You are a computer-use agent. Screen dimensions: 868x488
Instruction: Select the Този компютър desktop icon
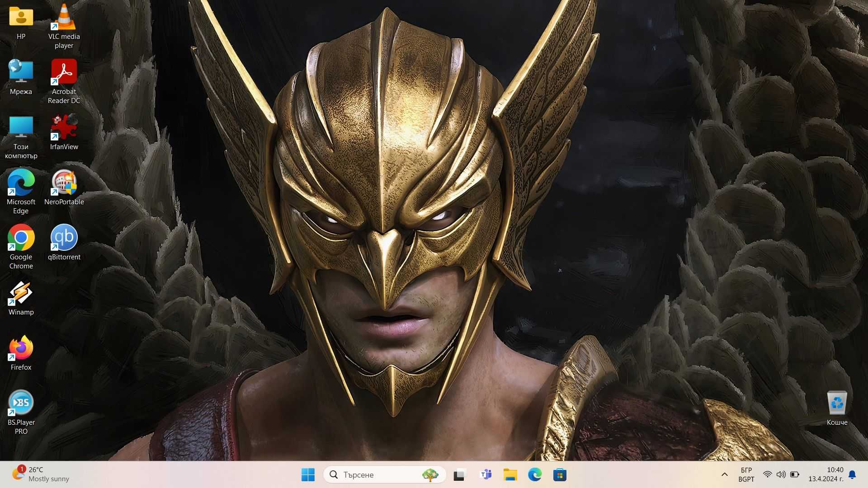pyautogui.click(x=21, y=137)
